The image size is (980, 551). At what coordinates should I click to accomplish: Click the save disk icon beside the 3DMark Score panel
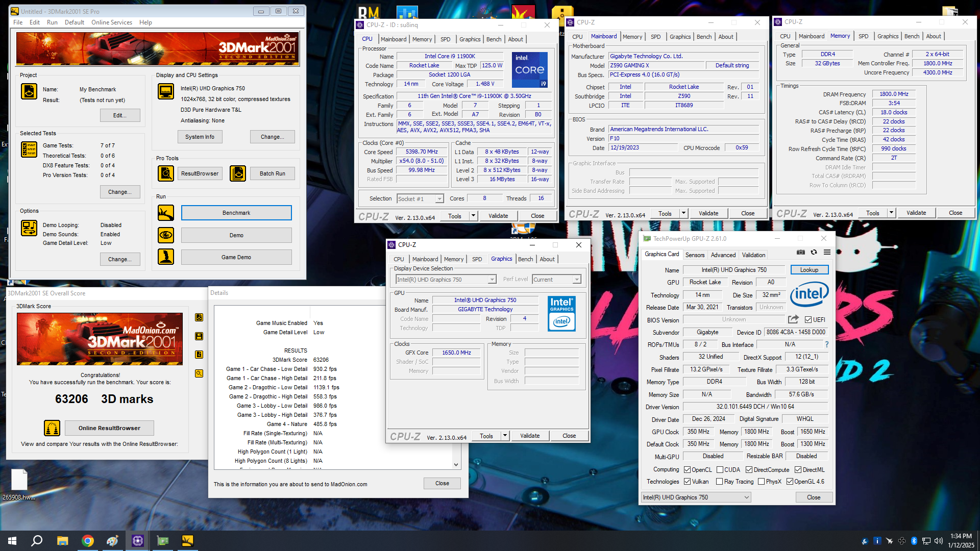(x=199, y=336)
